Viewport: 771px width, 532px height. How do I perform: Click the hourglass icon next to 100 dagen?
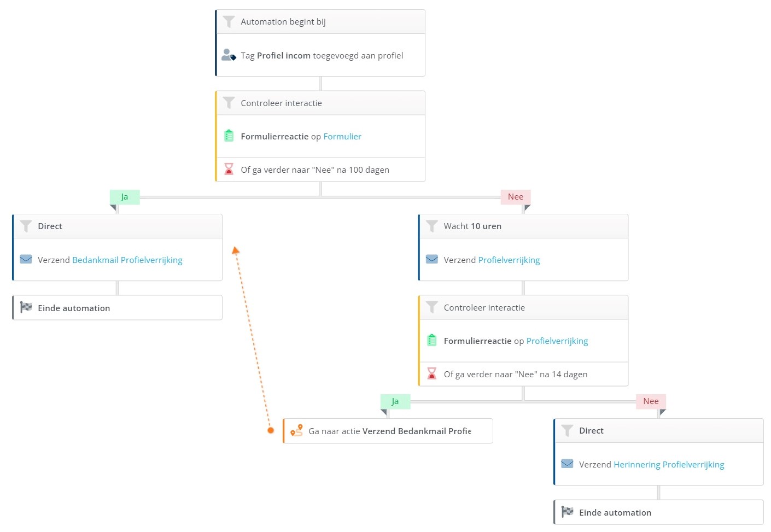pos(229,169)
